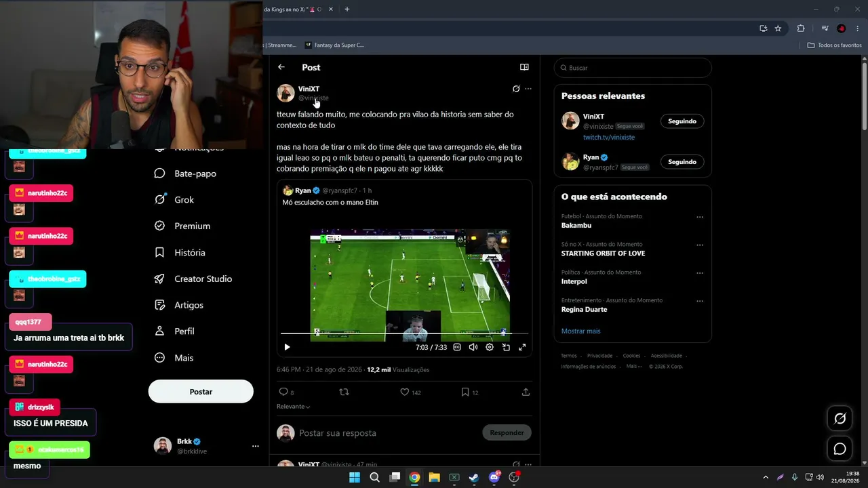Viewport: 868px width, 488px height.
Task: Toggle Seguindo for Ryan
Action: pos(682,162)
